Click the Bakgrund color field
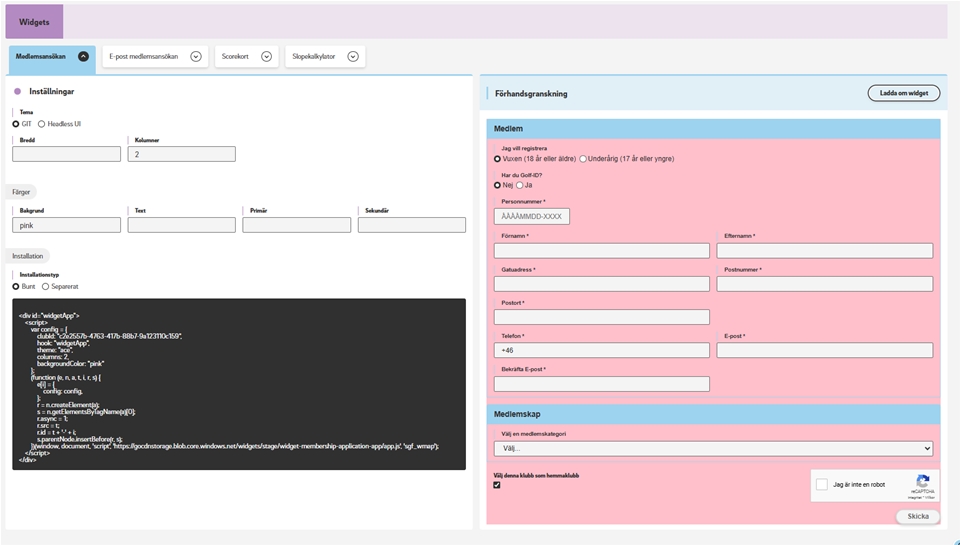 pyautogui.click(x=66, y=226)
